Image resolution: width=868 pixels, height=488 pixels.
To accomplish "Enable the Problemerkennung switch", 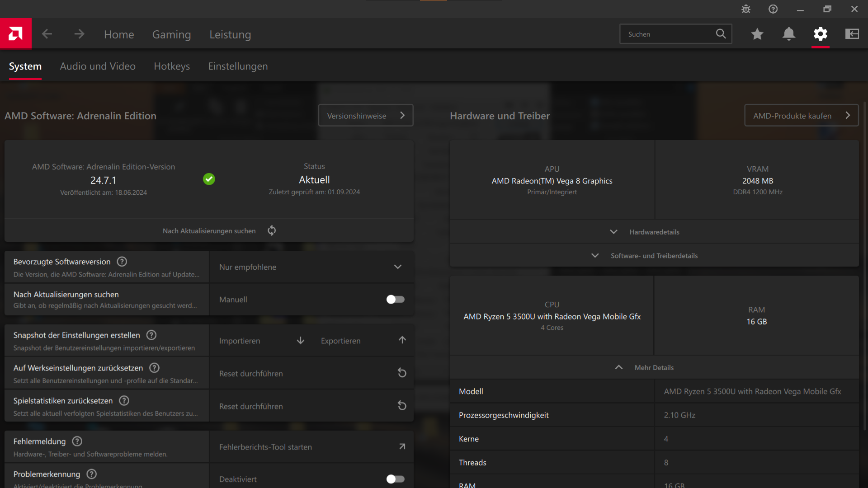I will (x=396, y=479).
